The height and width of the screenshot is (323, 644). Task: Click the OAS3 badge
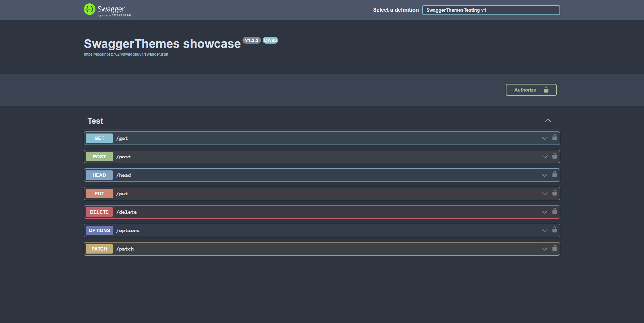[270, 40]
